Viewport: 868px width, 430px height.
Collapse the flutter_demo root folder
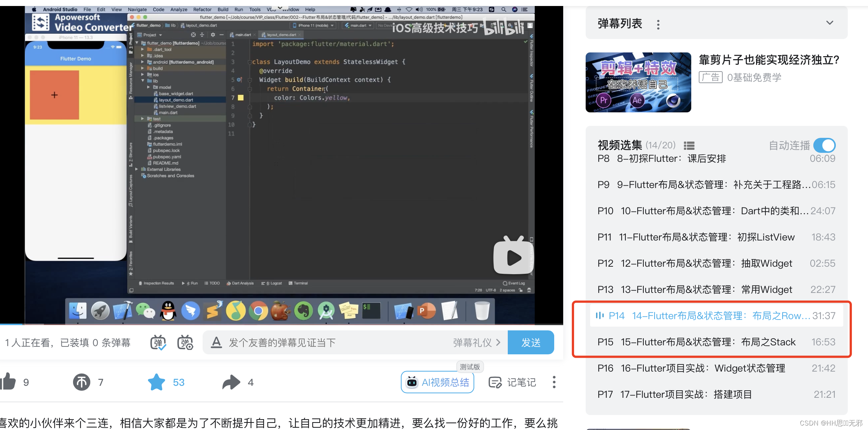137,43
